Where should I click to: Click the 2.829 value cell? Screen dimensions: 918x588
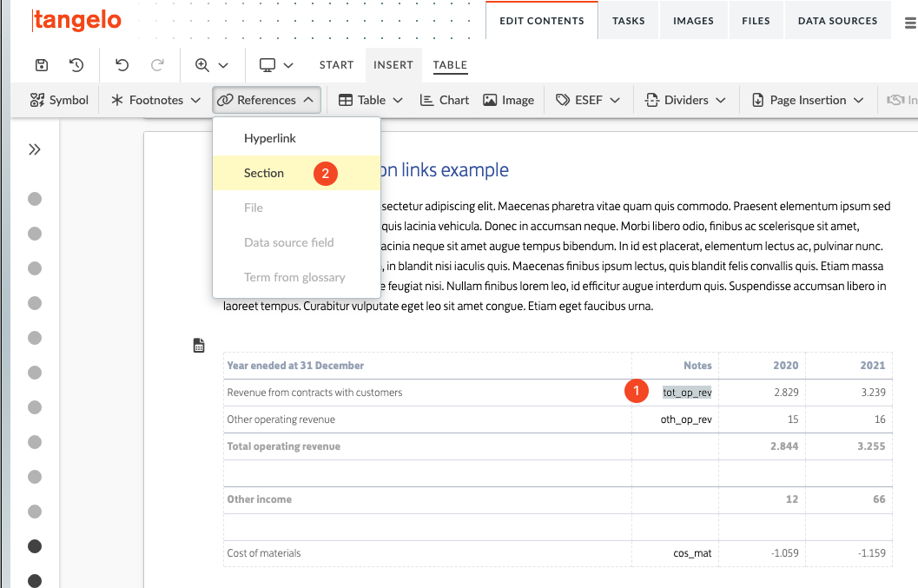pos(762,393)
